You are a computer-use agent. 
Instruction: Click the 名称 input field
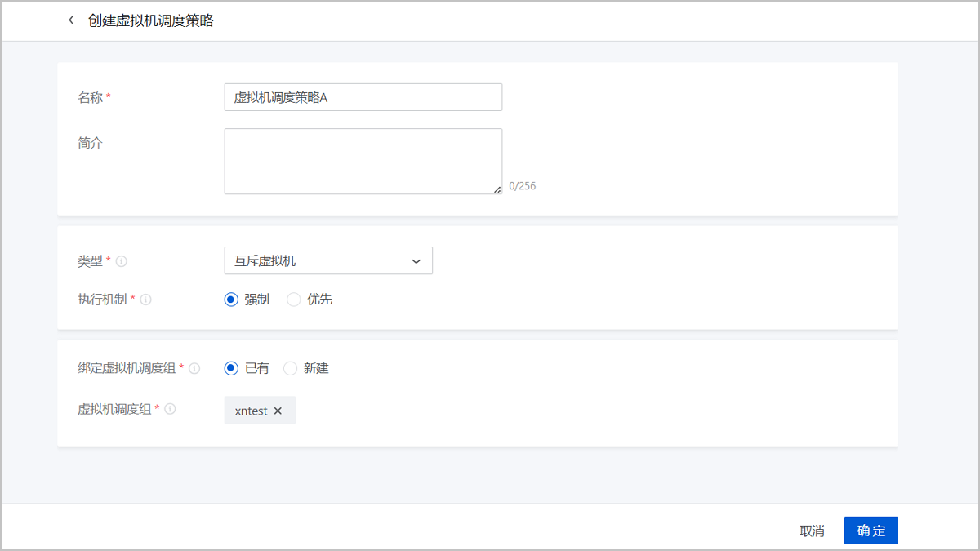click(363, 97)
